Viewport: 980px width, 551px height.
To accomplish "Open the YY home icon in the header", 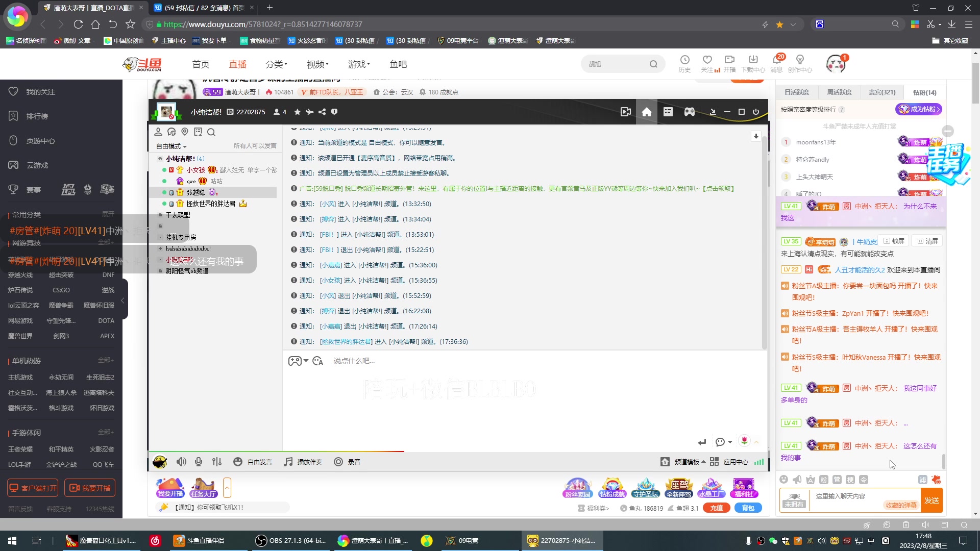I will click(x=647, y=112).
